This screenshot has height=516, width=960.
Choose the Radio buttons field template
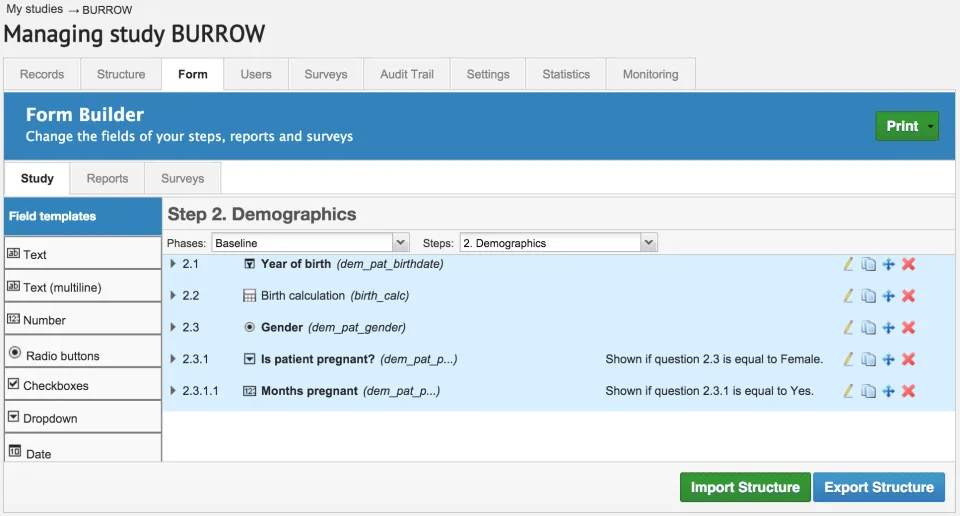(x=83, y=352)
